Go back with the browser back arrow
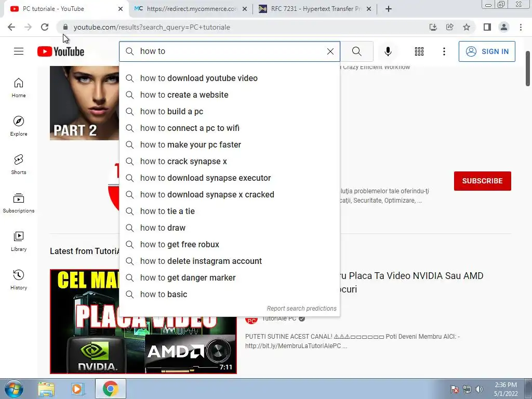 (x=11, y=27)
